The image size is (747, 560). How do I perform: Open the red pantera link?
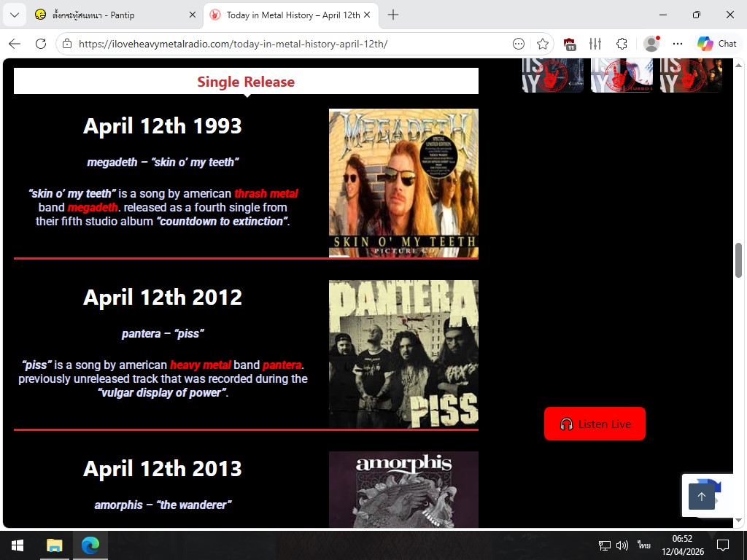tap(282, 365)
